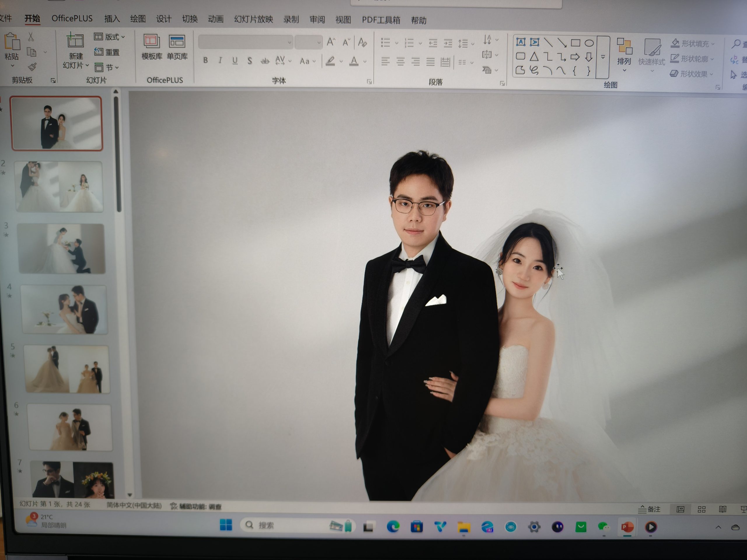Open the font name dropdown
The height and width of the screenshot is (560, 747).
coord(289,43)
